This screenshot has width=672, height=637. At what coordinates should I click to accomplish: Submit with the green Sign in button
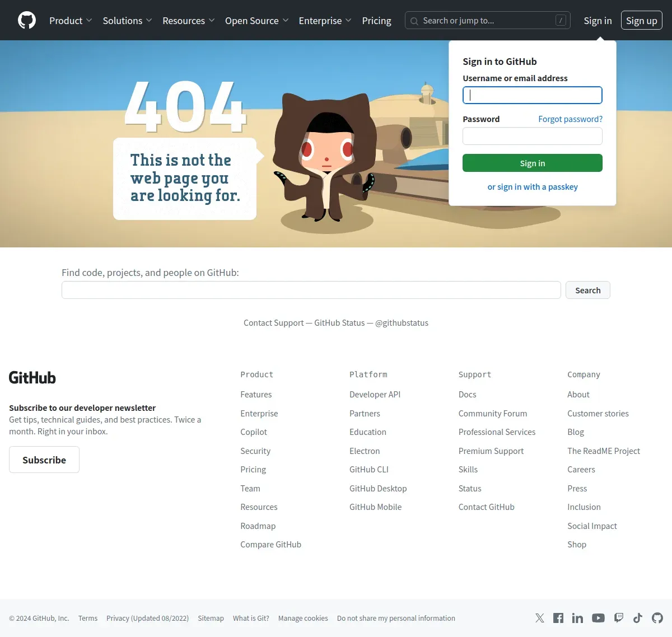tap(533, 163)
